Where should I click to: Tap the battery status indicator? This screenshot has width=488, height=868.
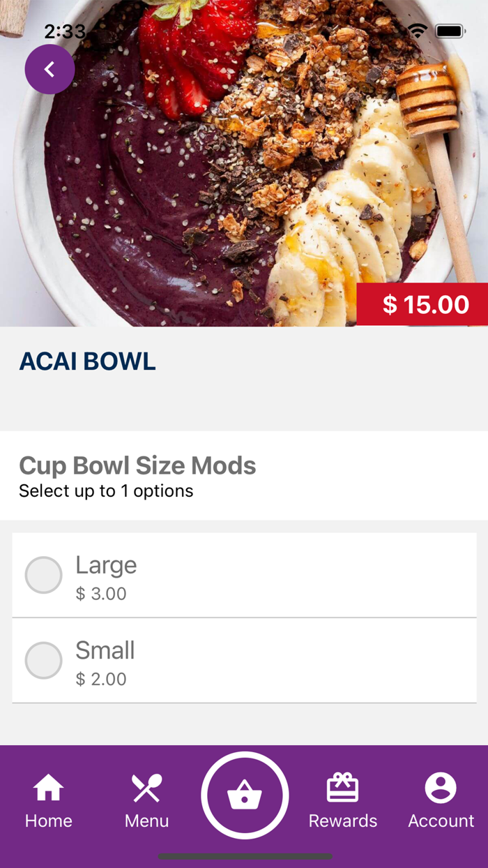pos(448,31)
